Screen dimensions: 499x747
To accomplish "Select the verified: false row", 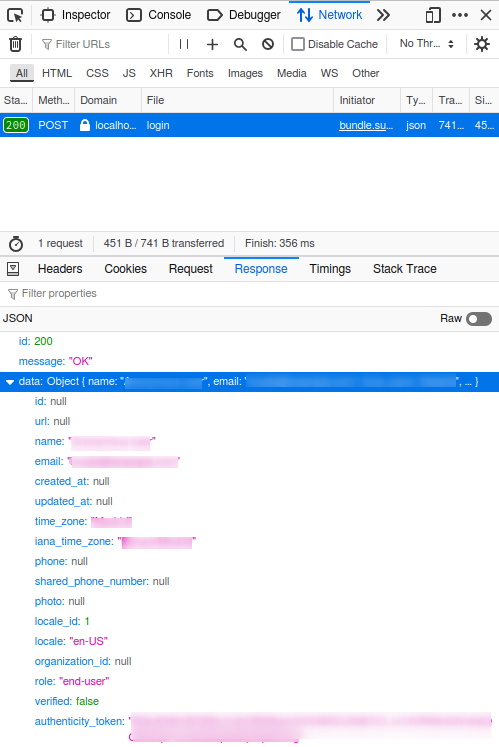I will coord(249,701).
